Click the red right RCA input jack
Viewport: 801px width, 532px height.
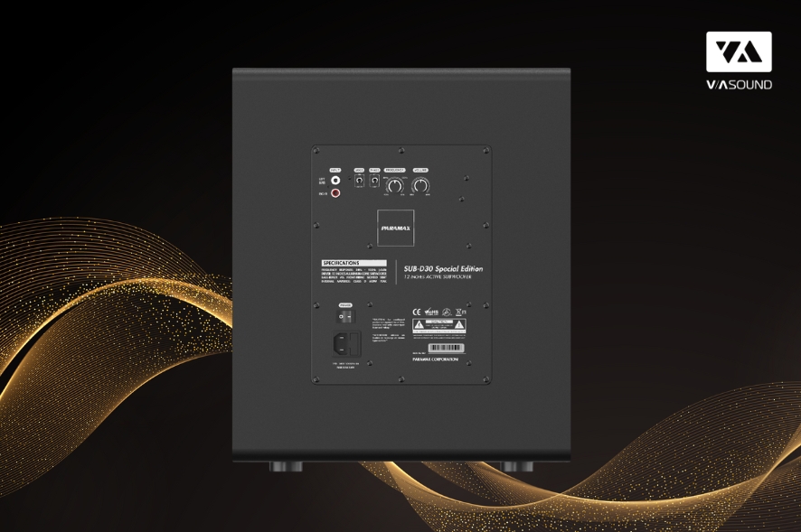tap(335, 193)
